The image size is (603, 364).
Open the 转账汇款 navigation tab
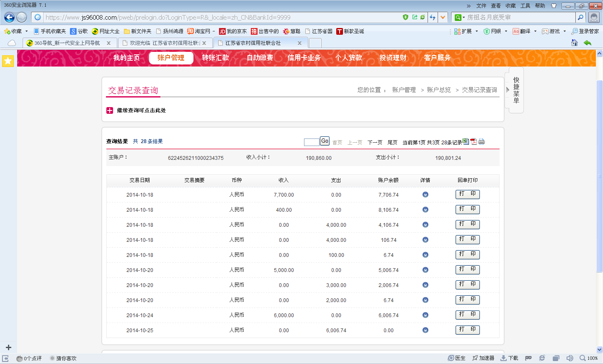pyautogui.click(x=215, y=58)
